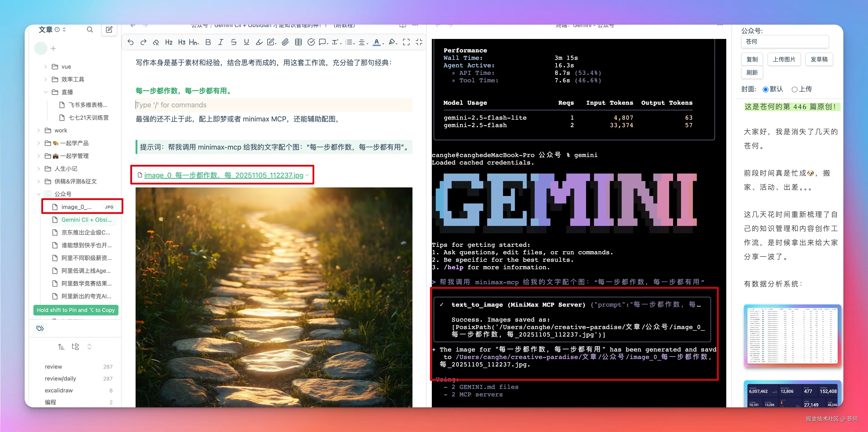The height and width of the screenshot is (432, 868).
Task: Expand the work folder in the sidebar
Action: point(39,130)
